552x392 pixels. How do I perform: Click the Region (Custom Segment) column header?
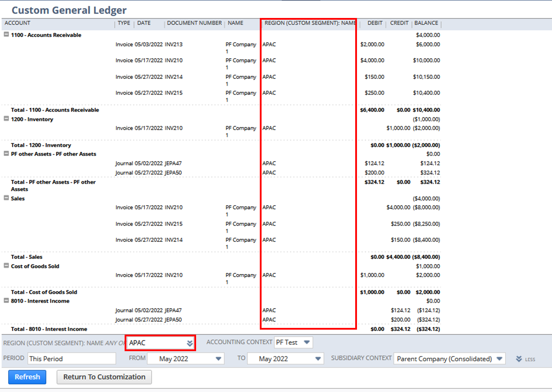point(310,23)
